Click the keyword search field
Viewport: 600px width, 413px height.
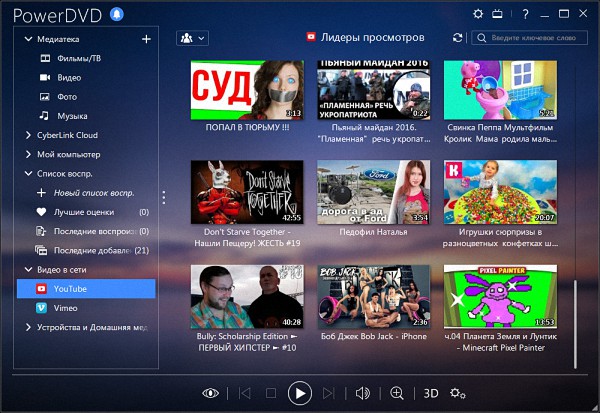(x=530, y=38)
